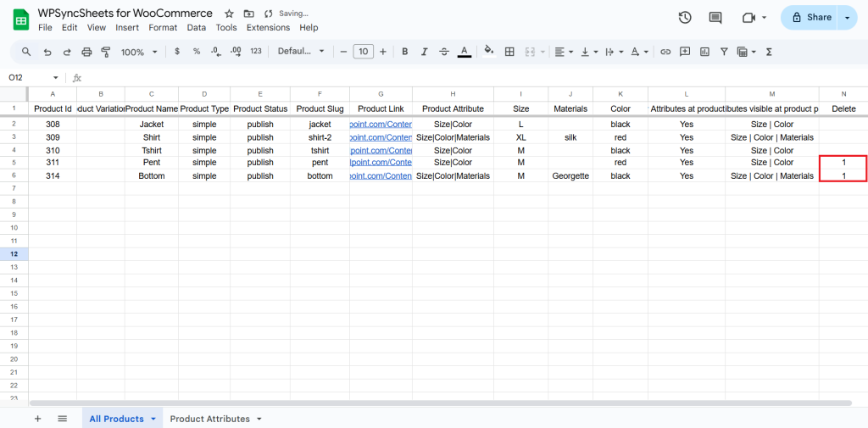Open the all sheets list

62,419
